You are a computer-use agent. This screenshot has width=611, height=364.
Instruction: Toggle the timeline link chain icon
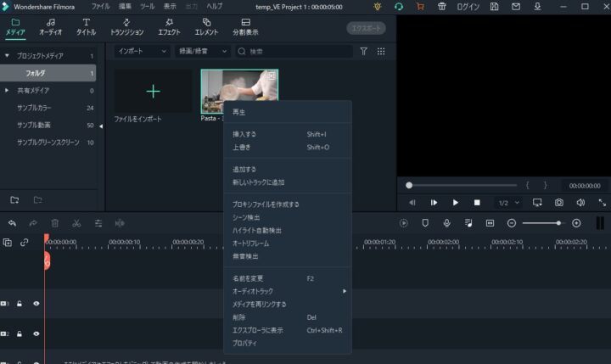[25, 243]
